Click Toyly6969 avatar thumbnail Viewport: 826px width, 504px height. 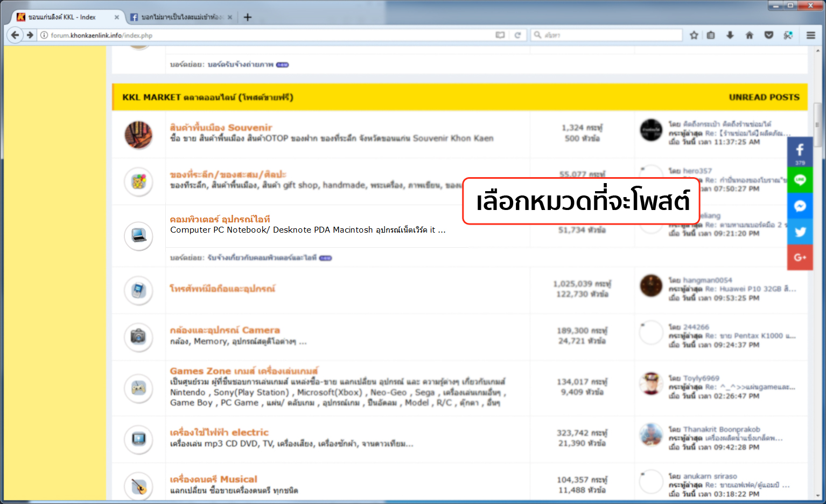[651, 383]
